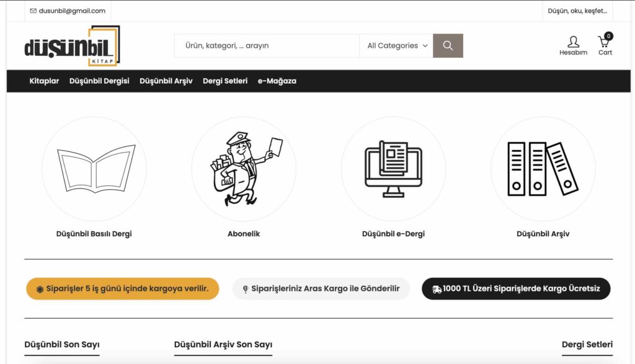Select the Düşünbil Arşiv Son Sayı heading
The image size is (635, 364).
(x=223, y=345)
